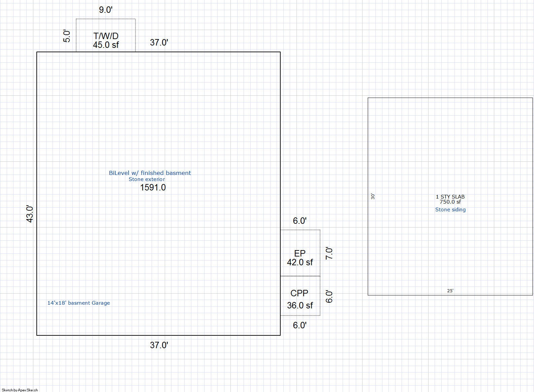Click the 6.0' vertical dimension beside CPP
Image resolution: width=534 pixels, height=392 pixels.
tap(329, 296)
